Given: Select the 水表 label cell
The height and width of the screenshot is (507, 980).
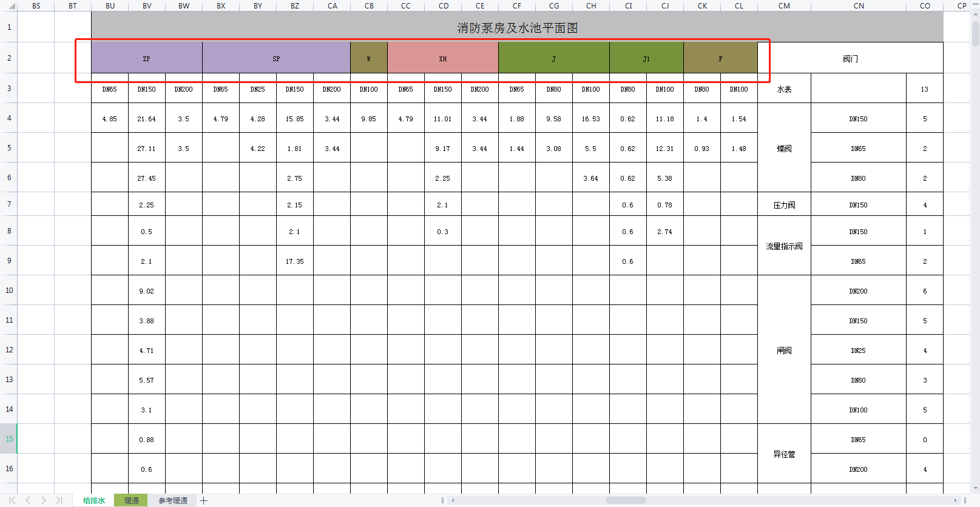Looking at the screenshot, I should tap(784, 89).
